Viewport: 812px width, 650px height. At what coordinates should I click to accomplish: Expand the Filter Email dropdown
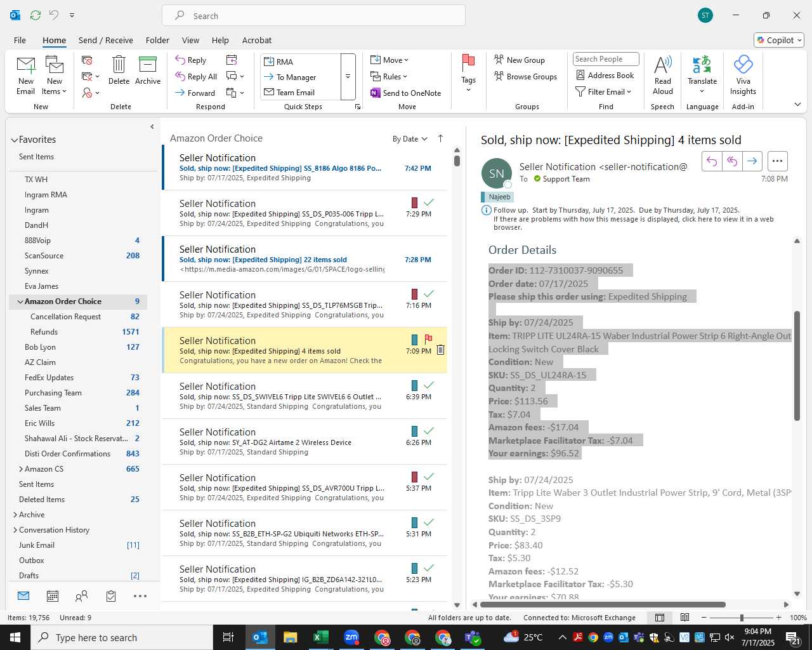tap(603, 91)
